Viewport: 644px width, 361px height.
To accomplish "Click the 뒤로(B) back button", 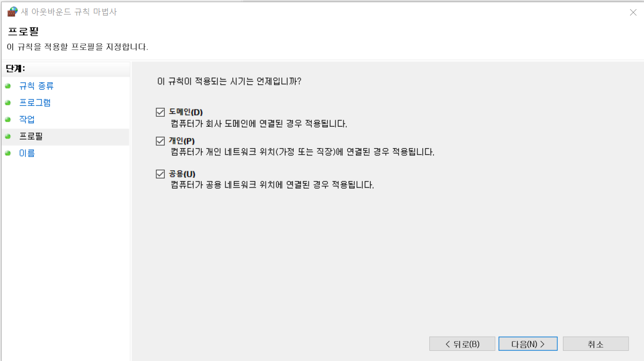I will click(462, 344).
